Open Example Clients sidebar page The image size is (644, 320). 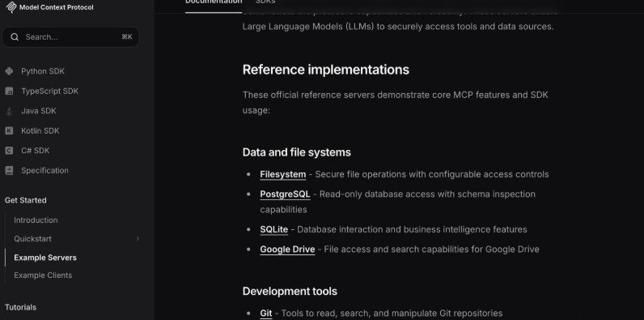click(x=43, y=275)
